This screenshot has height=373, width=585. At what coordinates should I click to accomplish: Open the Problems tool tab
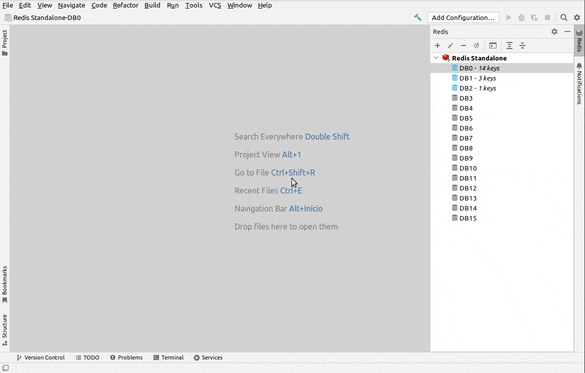click(x=126, y=357)
